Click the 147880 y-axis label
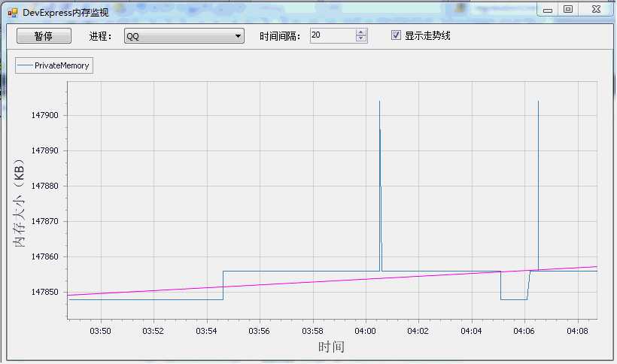617x364 pixels. (45, 186)
